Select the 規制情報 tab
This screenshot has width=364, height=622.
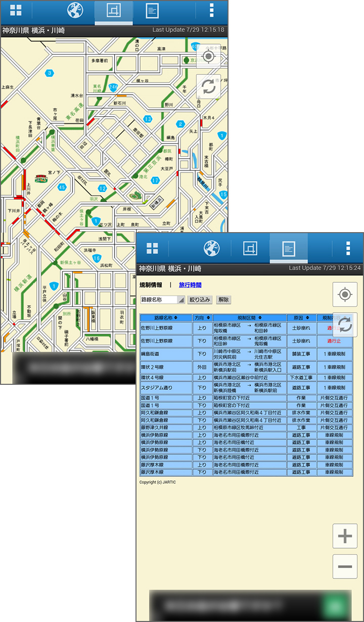151,285
